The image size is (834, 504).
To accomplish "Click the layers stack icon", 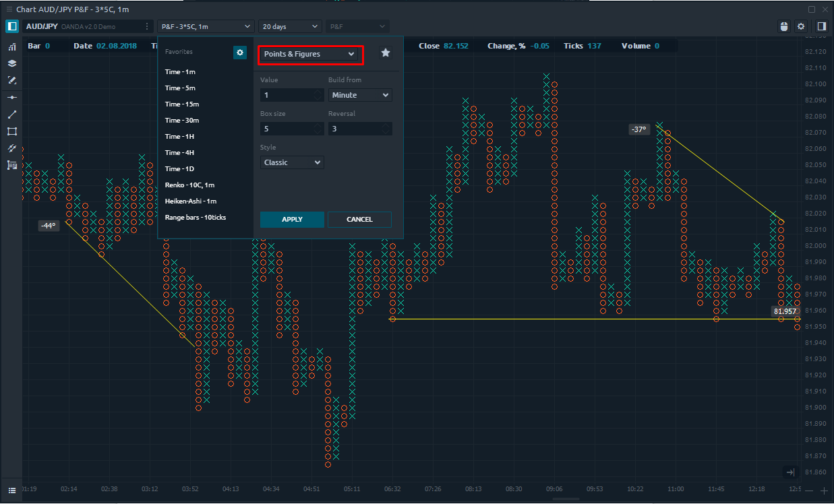I will pyautogui.click(x=11, y=63).
